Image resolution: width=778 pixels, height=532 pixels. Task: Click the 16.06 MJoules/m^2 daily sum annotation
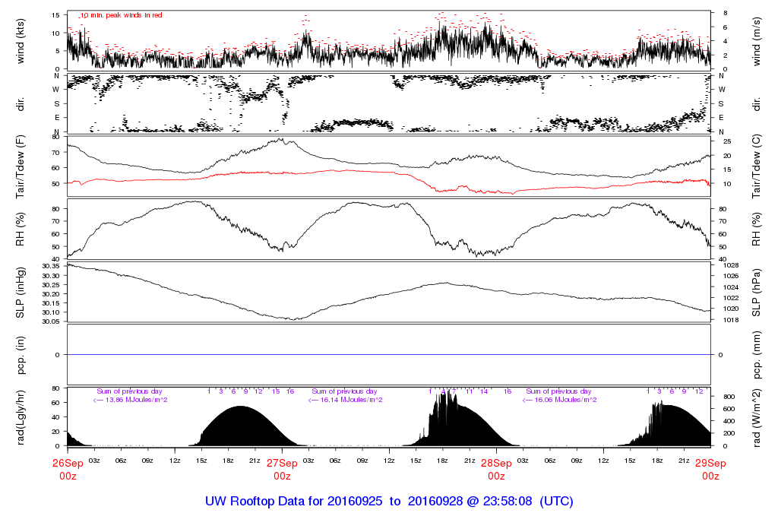tap(559, 400)
